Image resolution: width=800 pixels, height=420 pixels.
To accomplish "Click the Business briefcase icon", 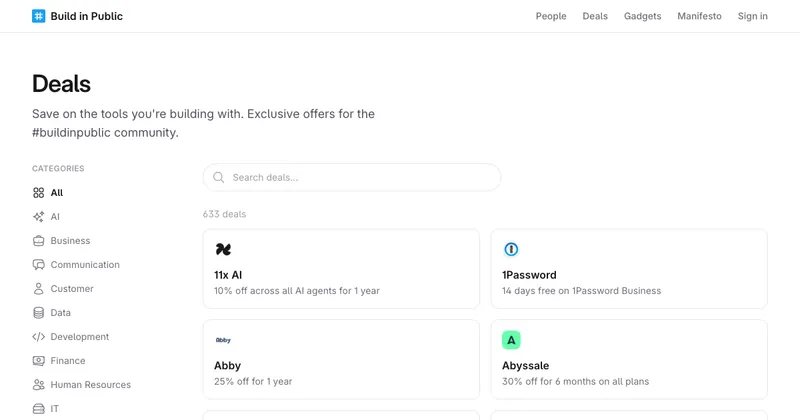I will click(x=39, y=241).
